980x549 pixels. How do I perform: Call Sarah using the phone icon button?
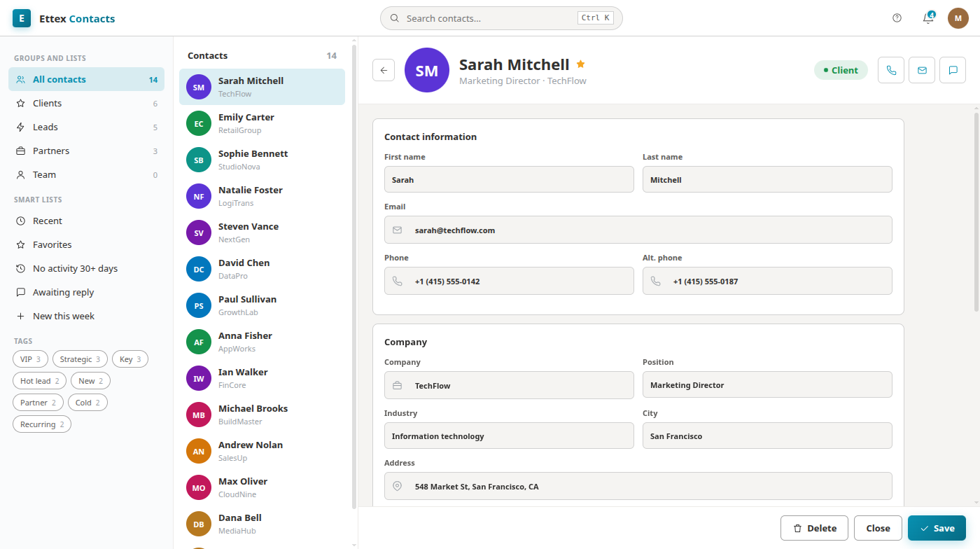(x=891, y=70)
